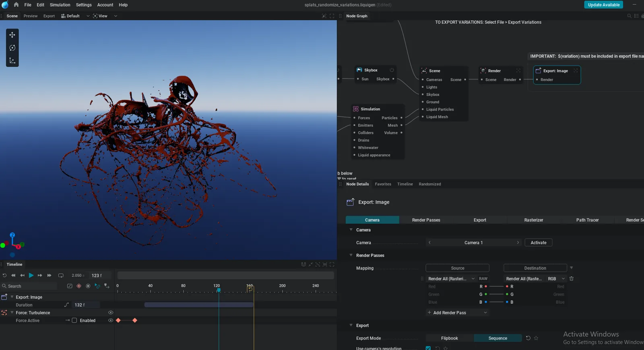Reset Export Mode to default
Image resolution: width=644 pixels, height=350 pixels.
(x=528, y=338)
